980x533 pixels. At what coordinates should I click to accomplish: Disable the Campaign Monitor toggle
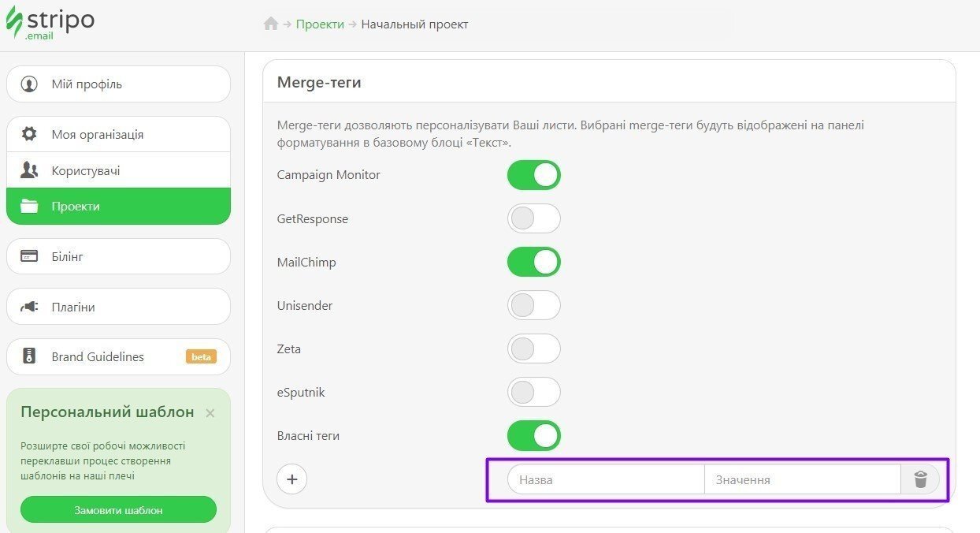coord(533,175)
